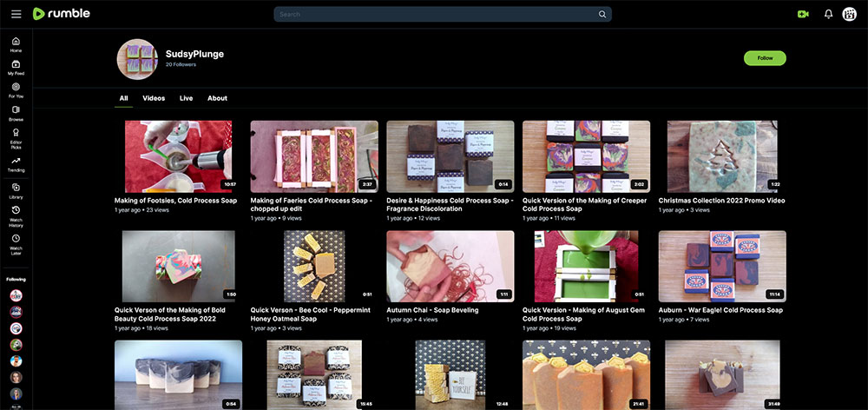Open first followed channel avatar in sidebar
868x410 pixels.
coord(16,295)
